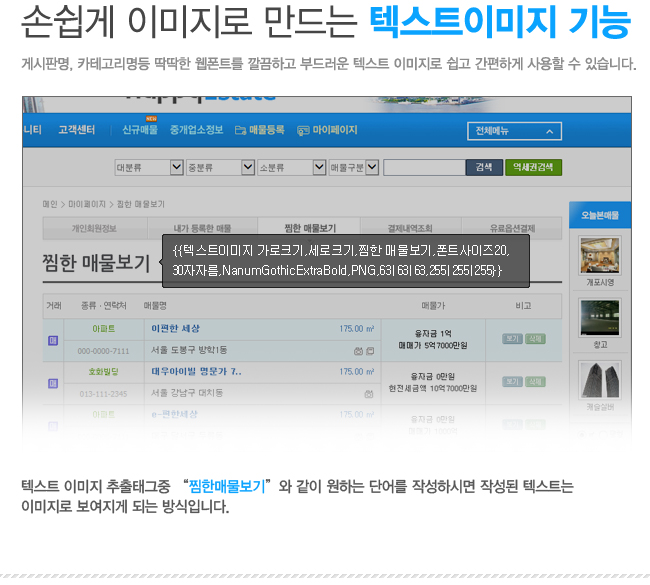Click the search text input field

424,167
